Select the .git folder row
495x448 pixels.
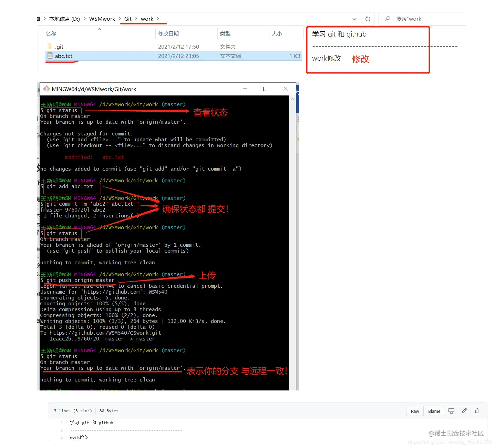(x=173, y=47)
